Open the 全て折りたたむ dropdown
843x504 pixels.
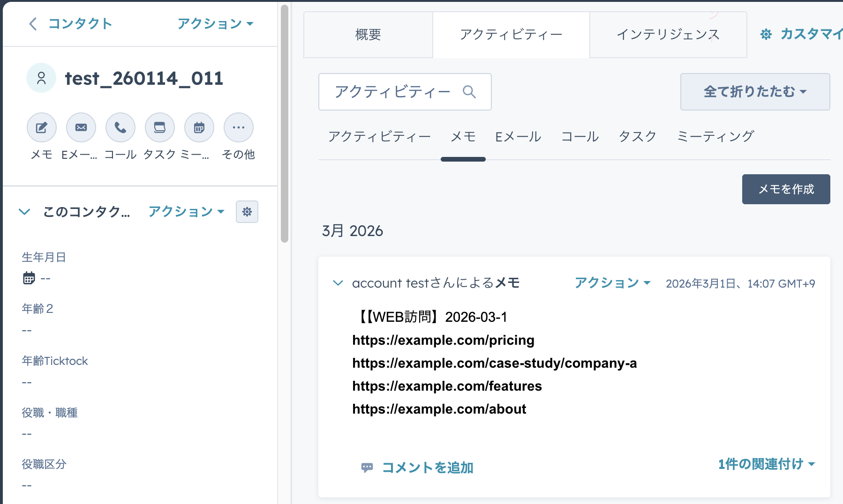[x=755, y=92]
